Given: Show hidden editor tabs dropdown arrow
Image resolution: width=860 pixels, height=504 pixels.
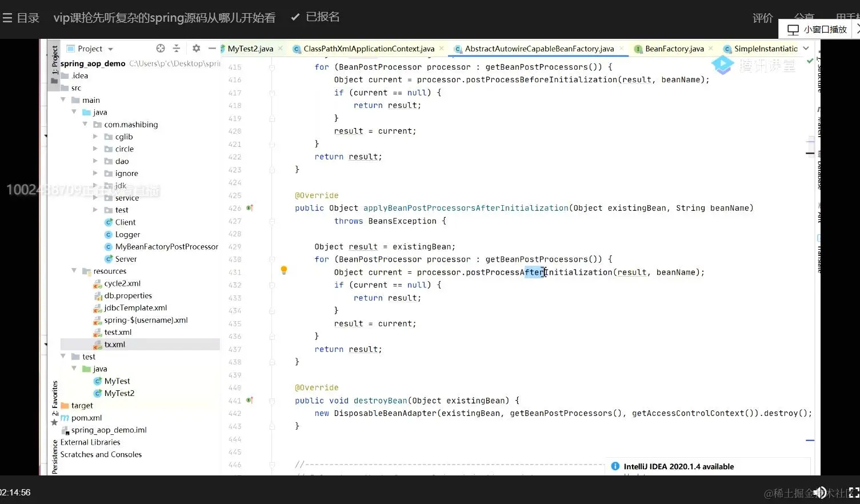Looking at the screenshot, I should pos(806,49).
